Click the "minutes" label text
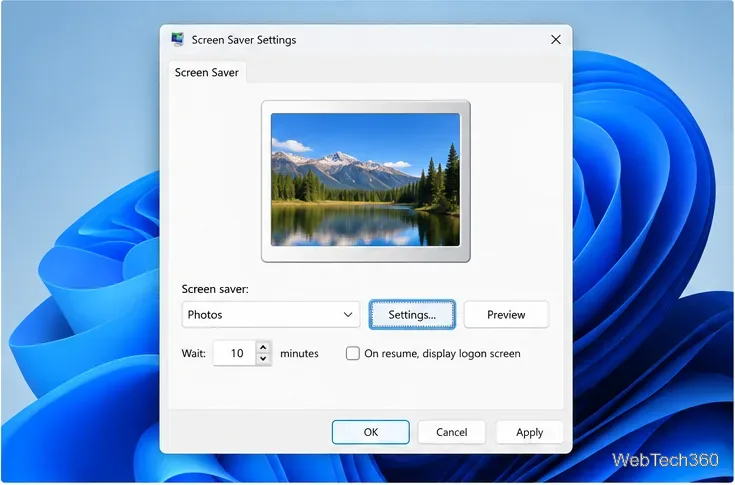The width and height of the screenshot is (735, 485). (x=299, y=353)
